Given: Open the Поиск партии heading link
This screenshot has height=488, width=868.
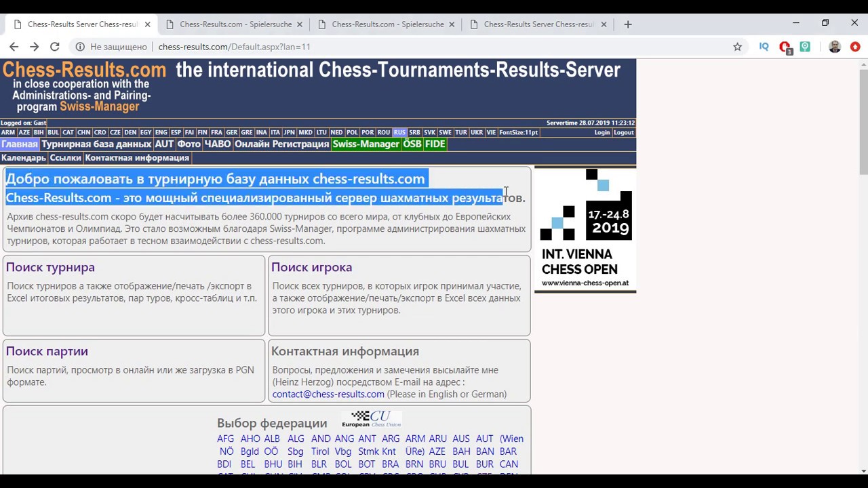Looking at the screenshot, I should pyautogui.click(x=47, y=351).
